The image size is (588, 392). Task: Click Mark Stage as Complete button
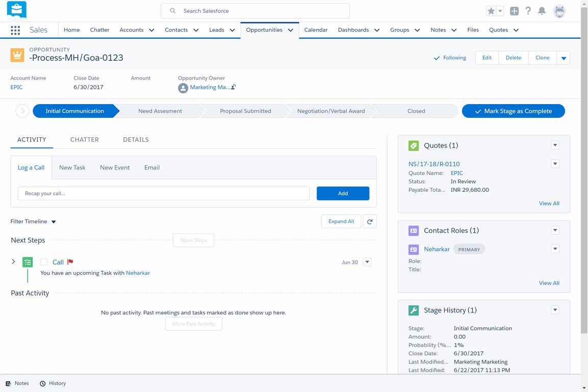513,111
